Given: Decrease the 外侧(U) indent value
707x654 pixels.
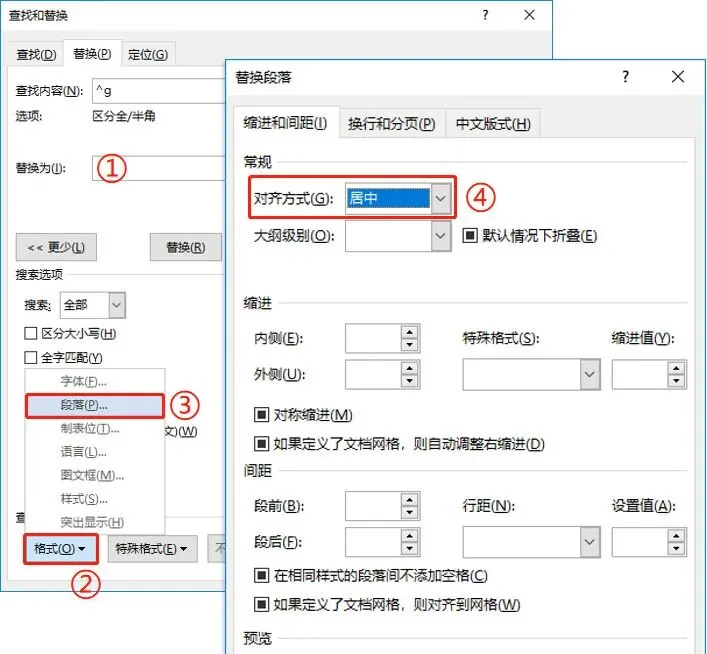Looking at the screenshot, I should (409, 381).
